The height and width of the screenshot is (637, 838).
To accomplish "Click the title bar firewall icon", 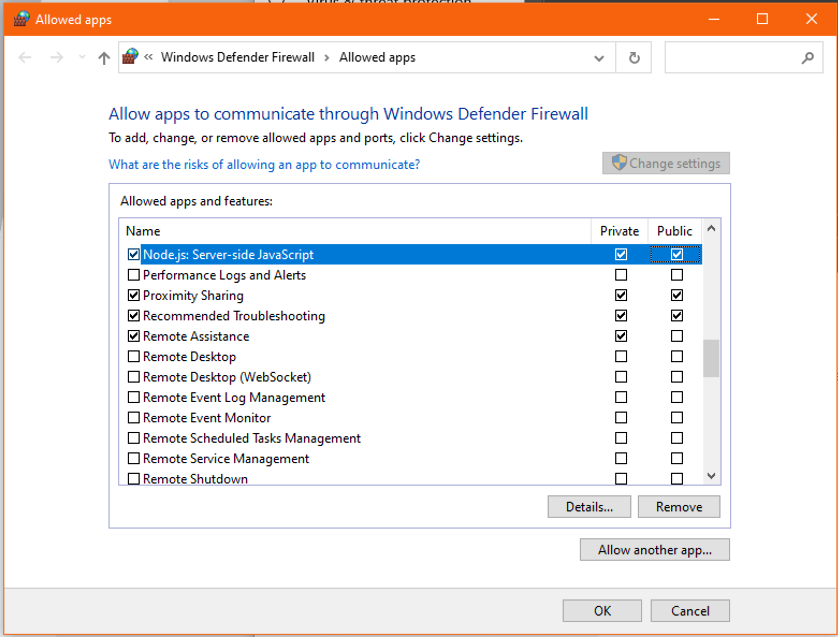I will tap(21, 19).
